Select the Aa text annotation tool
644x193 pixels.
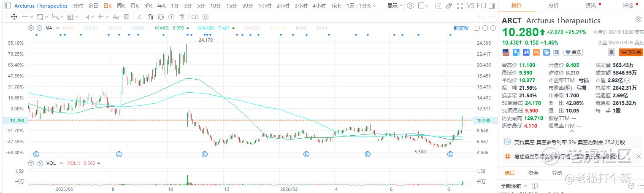116,17
